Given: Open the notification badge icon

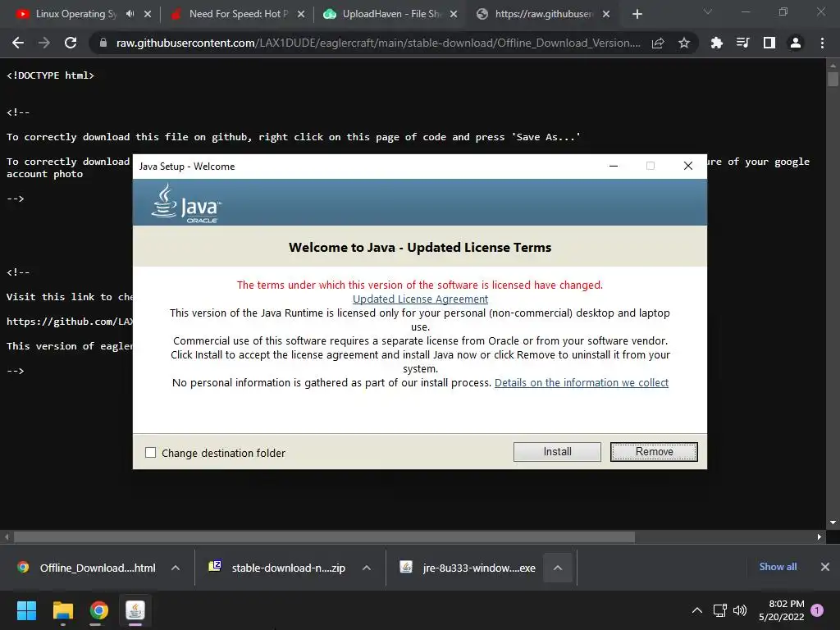Looking at the screenshot, I should (817, 610).
